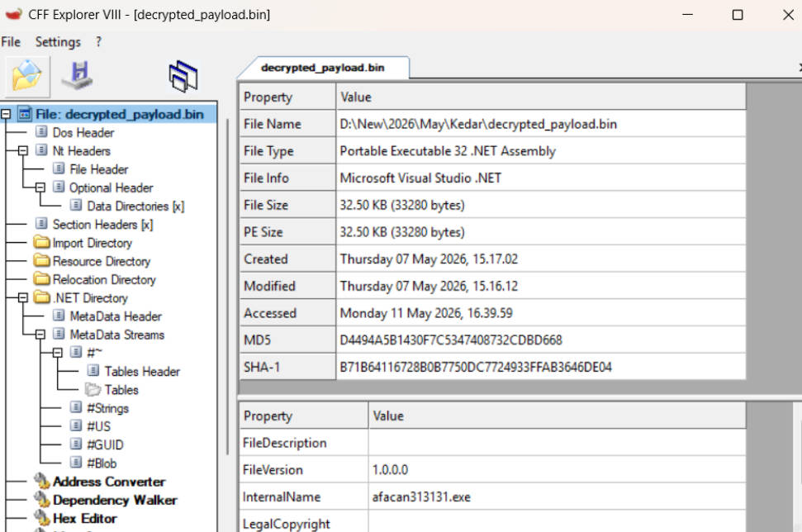Click the Created date Thursday 07 May 2026, 15.17.02

[x=429, y=259]
